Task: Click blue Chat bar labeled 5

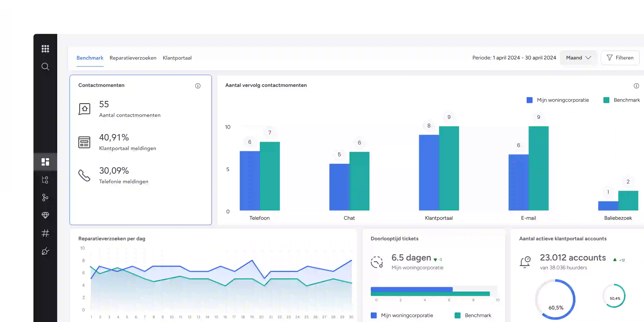Action: [x=339, y=187]
